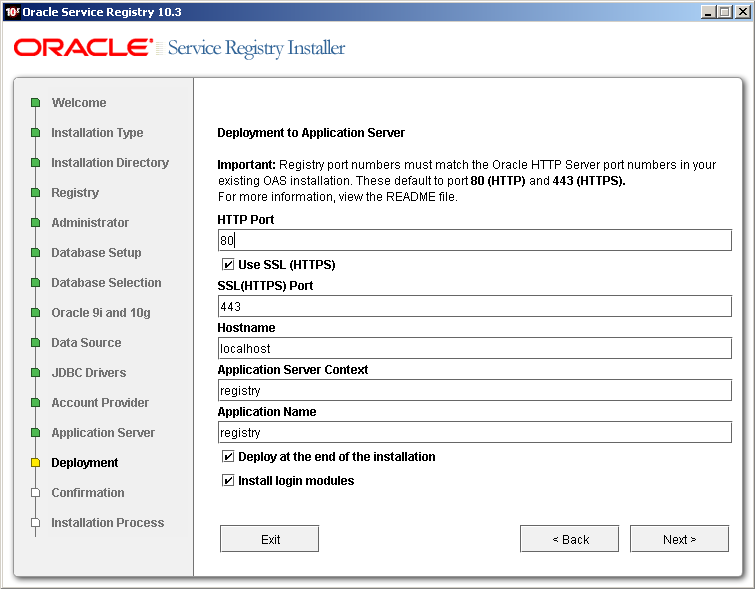Disable Install login modules checkbox
This screenshot has width=755, height=589.
[228, 481]
